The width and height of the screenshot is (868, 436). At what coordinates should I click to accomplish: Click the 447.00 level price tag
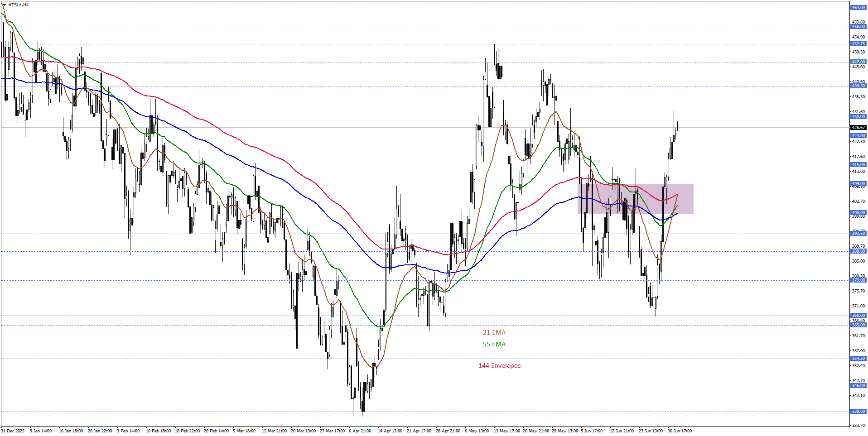click(858, 62)
